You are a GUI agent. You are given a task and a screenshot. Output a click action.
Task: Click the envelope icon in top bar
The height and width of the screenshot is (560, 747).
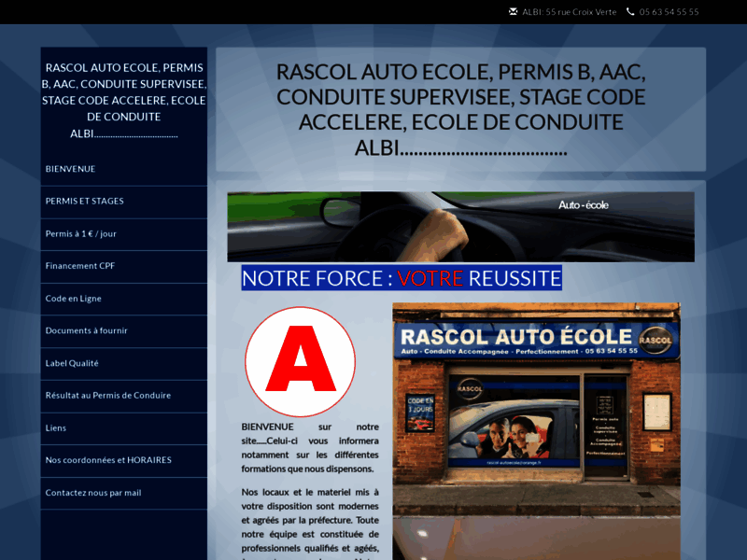tap(513, 11)
